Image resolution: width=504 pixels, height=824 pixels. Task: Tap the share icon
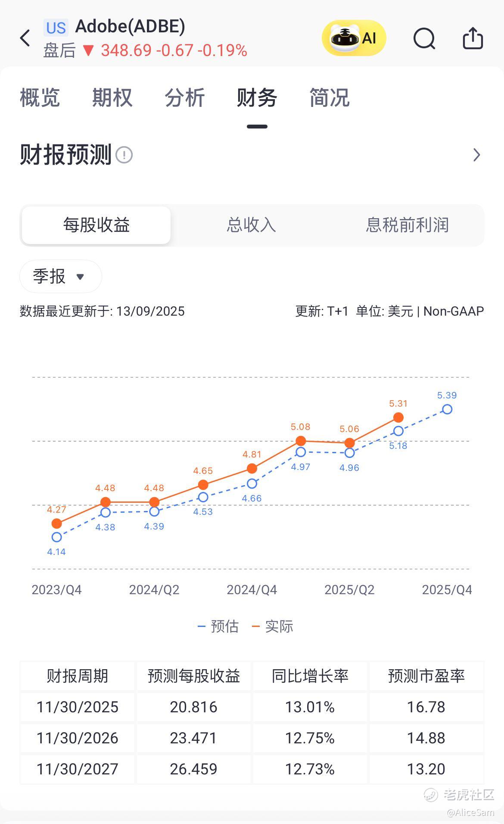point(473,38)
